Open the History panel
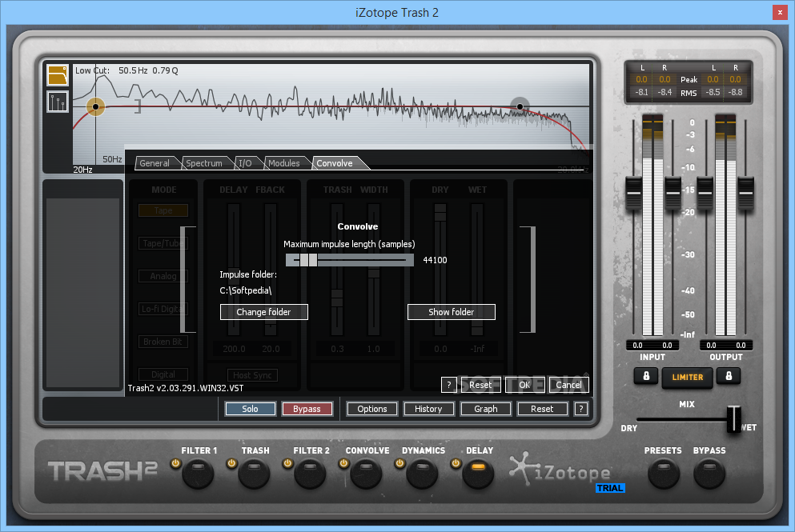Screen dimensions: 795x532 pyautogui.click(x=428, y=409)
